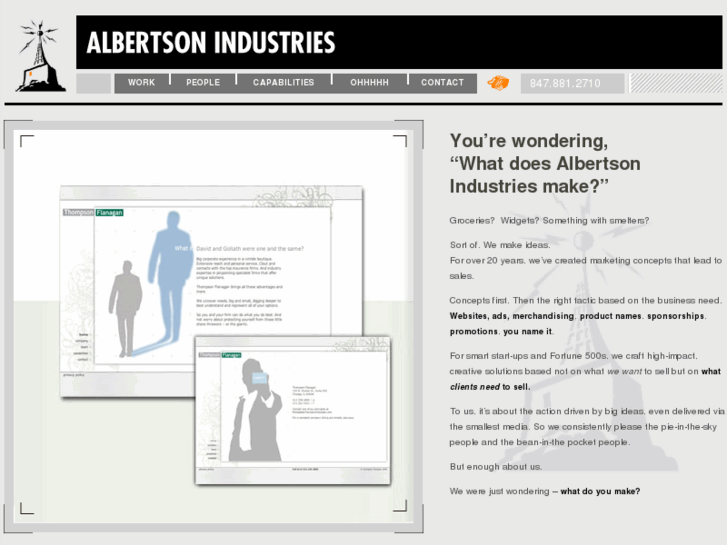
Task: Click the text "Sort of. We make ideas."
Action: (500, 245)
